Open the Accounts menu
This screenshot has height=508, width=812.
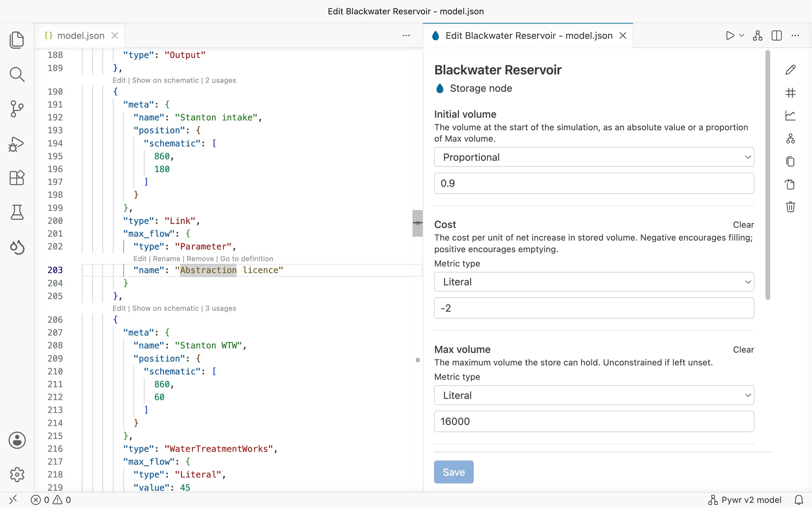coord(17,440)
